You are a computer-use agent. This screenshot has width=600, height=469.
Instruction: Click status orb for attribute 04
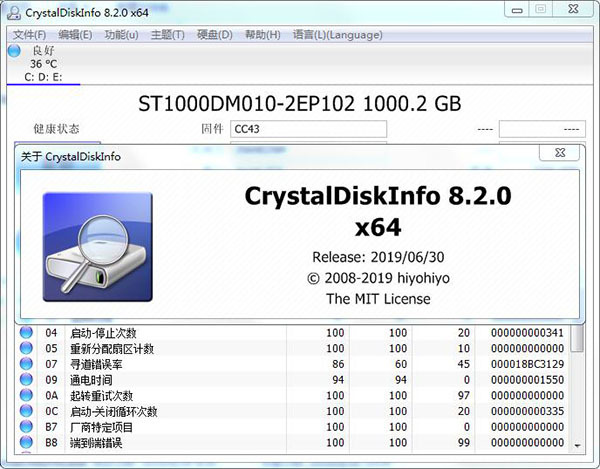coord(26,332)
